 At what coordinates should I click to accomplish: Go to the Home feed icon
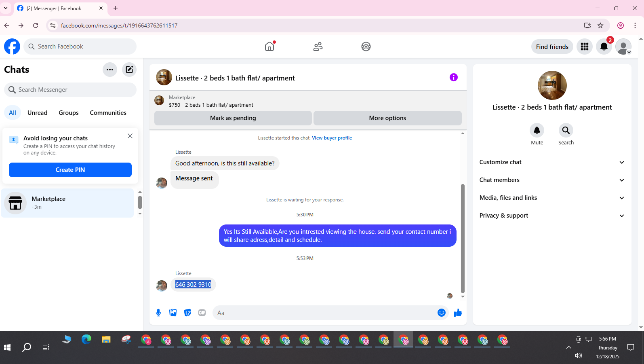pos(269,47)
